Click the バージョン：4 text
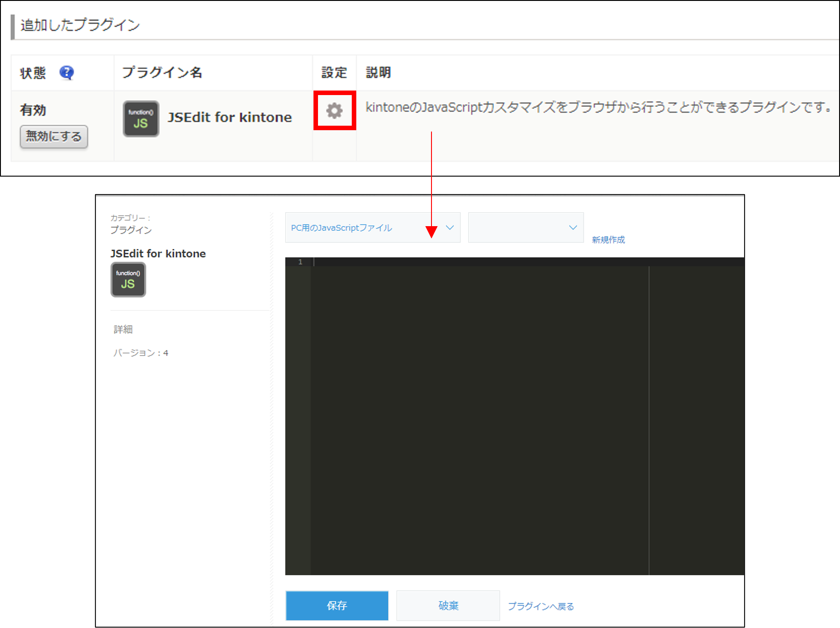840x628 pixels. click(x=141, y=353)
